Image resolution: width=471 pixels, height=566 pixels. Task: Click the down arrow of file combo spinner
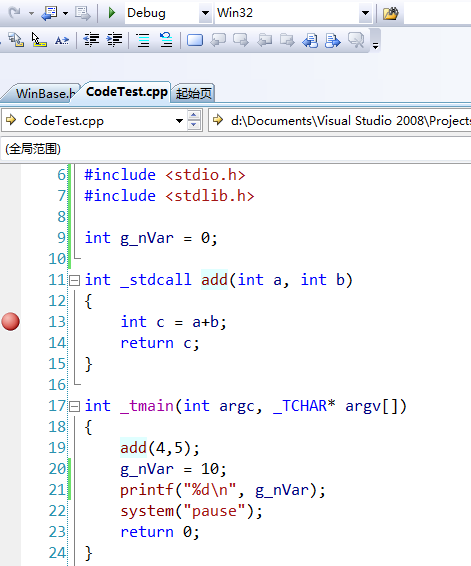tap(194, 125)
